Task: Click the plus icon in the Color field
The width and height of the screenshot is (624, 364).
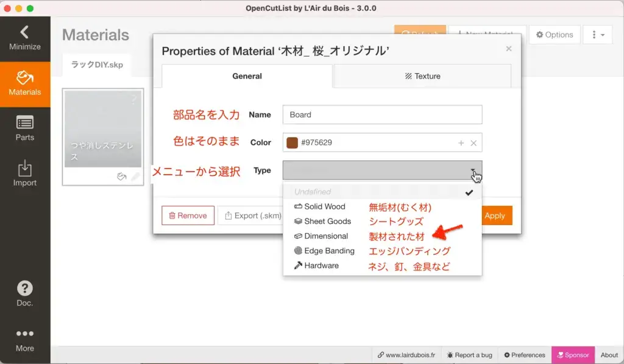Action: point(461,142)
